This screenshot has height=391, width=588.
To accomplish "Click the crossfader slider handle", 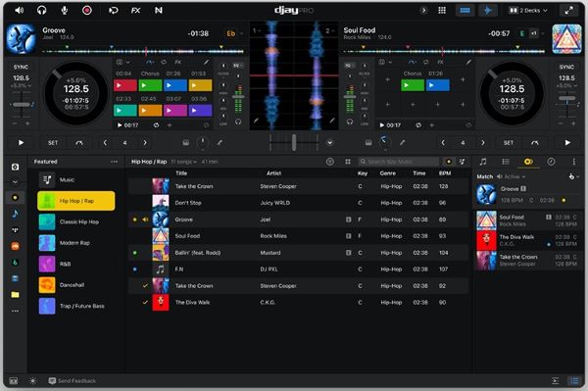I will [x=294, y=143].
